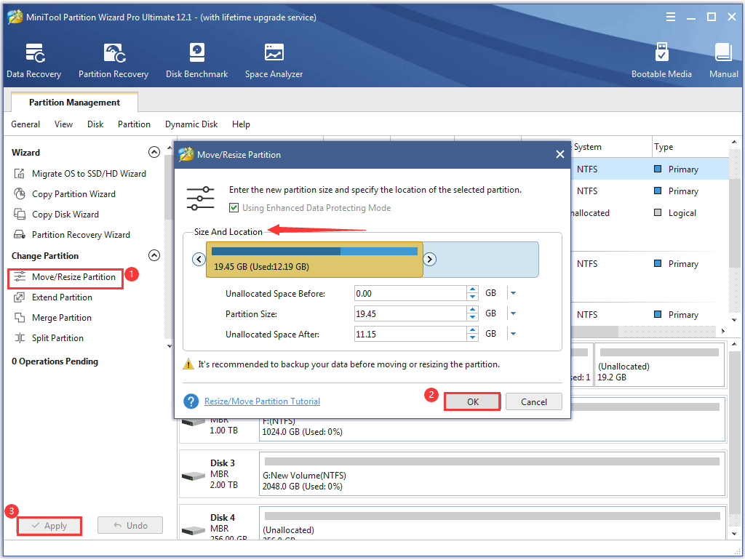Open the Dynamic Disk menu
Viewport: 745px width, 560px height.
coord(191,124)
